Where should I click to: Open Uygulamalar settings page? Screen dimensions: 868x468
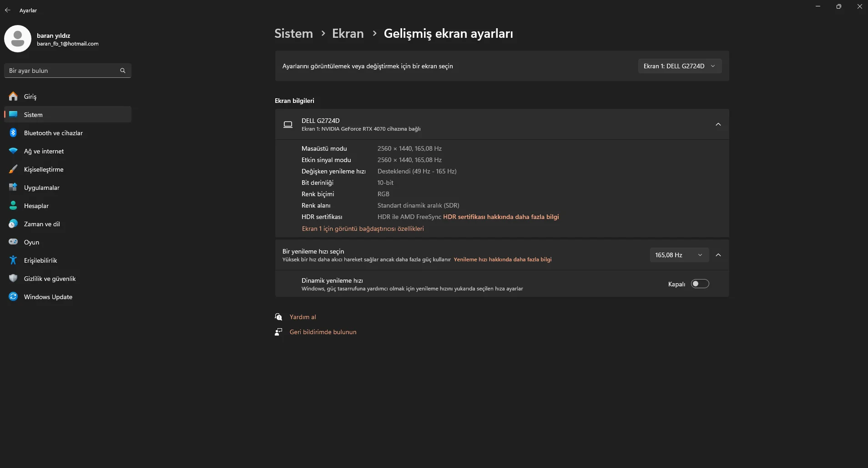(68, 187)
